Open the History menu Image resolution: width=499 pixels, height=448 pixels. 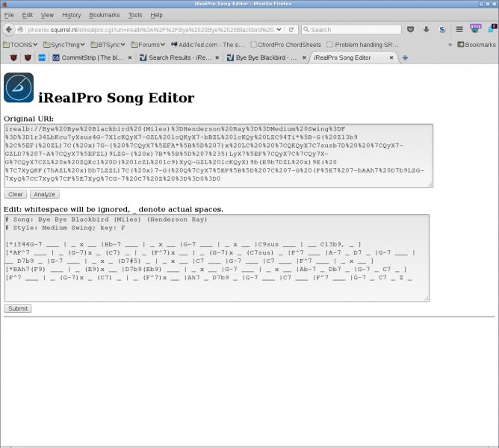(x=72, y=15)
